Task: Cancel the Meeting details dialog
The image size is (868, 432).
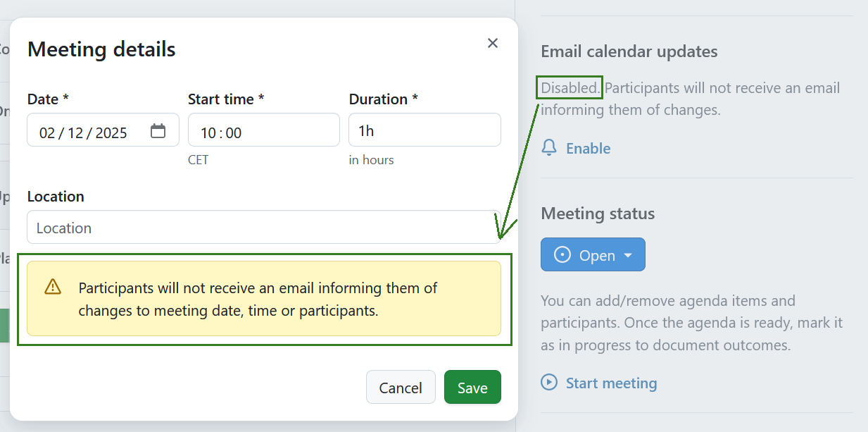Action: pyautogui.click(x=401, y=387)
